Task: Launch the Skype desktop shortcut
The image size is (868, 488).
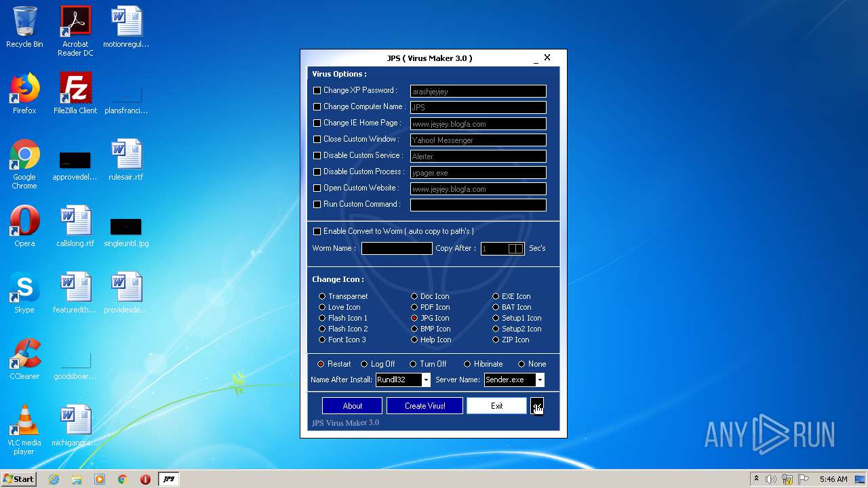Action: coord(24,293)
